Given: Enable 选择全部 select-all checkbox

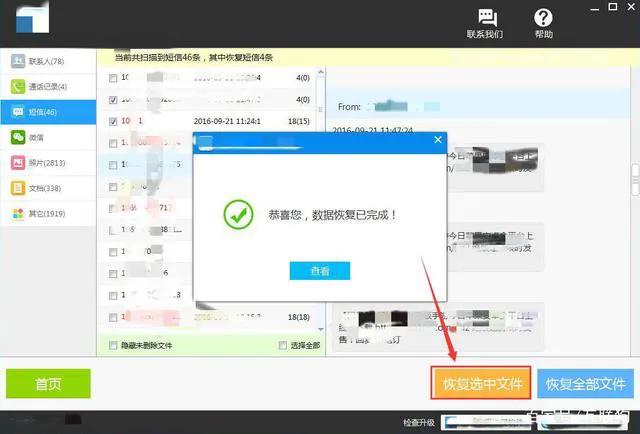Looking at the screenshot, I should point(282,346).
